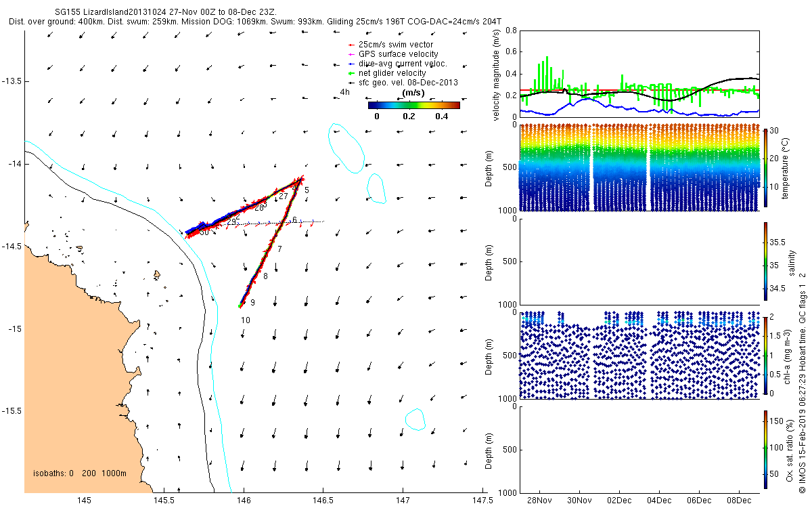Click waypoint label '27' on the glider track
Viewport: 812px width, 508px height.
[x=284, y=196]
